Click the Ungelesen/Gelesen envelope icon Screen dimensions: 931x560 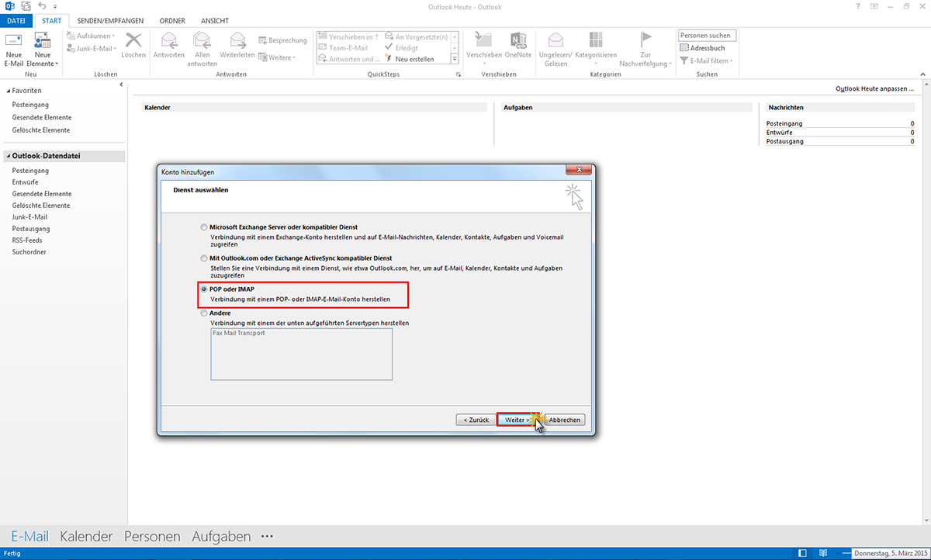(x=555, y=40)
